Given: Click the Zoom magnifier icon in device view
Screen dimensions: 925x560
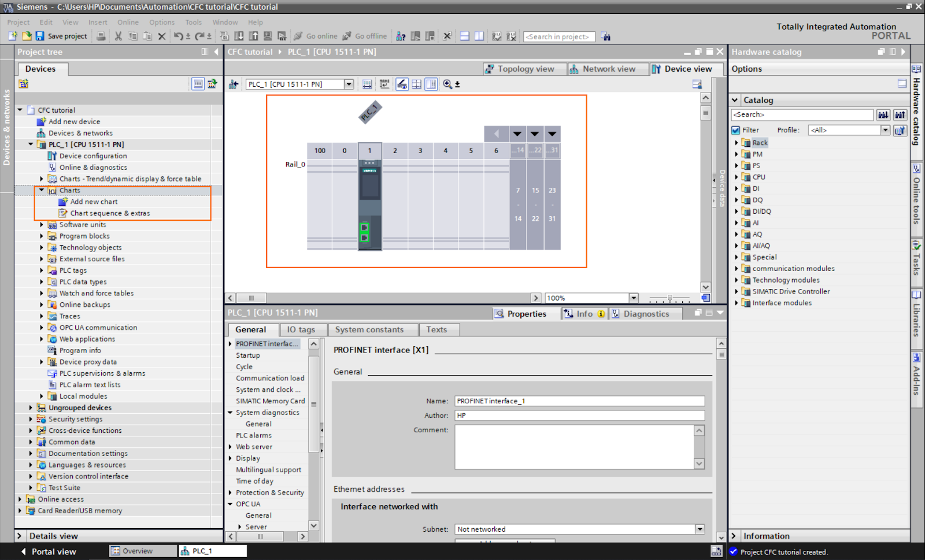Looking at the screenshot, I should point(447,84).
